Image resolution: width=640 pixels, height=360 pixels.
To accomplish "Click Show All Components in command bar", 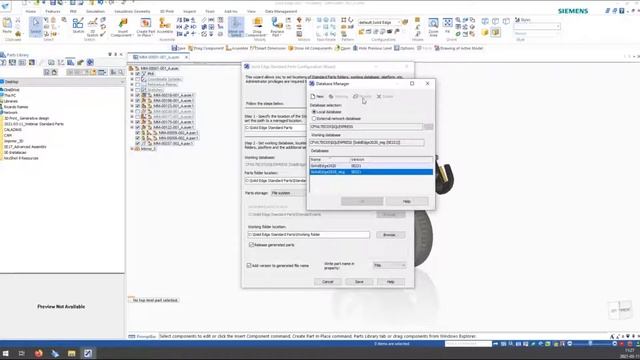I will 310,48.
